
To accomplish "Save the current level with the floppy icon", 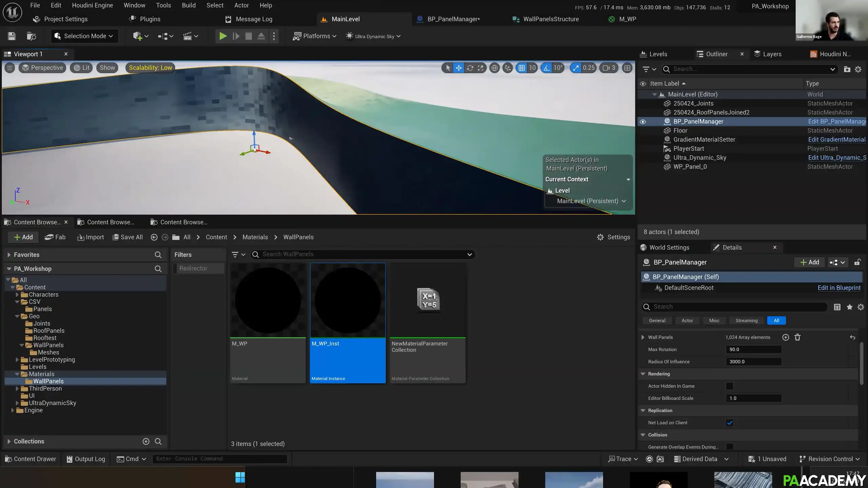I will (x=12, y=36).
